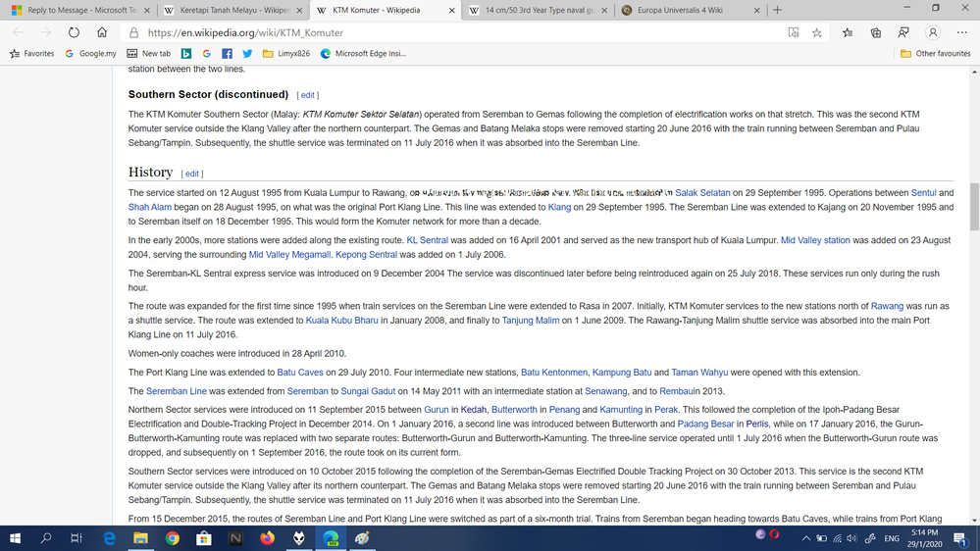980x551 pixels.
Task: Follow the Kepong Sentral link
Action: pos(366,255)
